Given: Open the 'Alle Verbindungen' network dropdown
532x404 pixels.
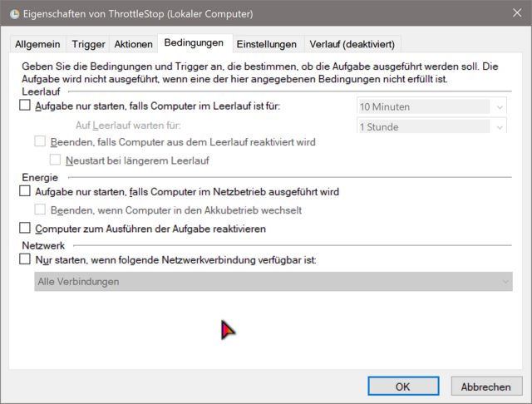Looking at the screenshot, I should (x=273, y=282).
